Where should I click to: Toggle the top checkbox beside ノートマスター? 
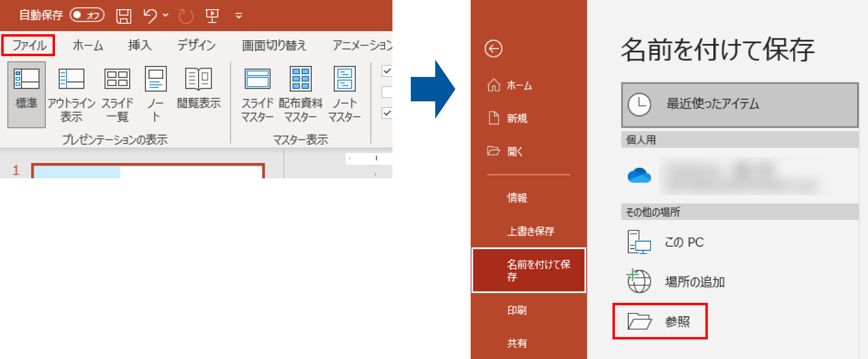[x=387, y=71]
